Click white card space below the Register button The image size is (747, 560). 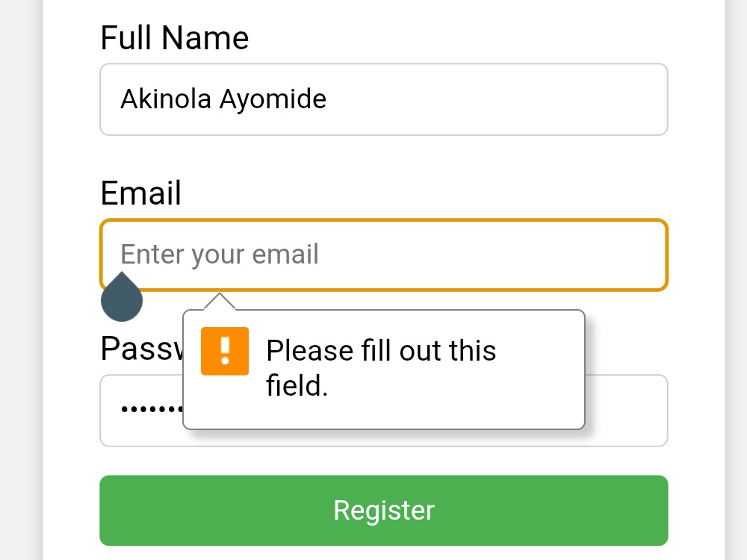pos(384,553)
